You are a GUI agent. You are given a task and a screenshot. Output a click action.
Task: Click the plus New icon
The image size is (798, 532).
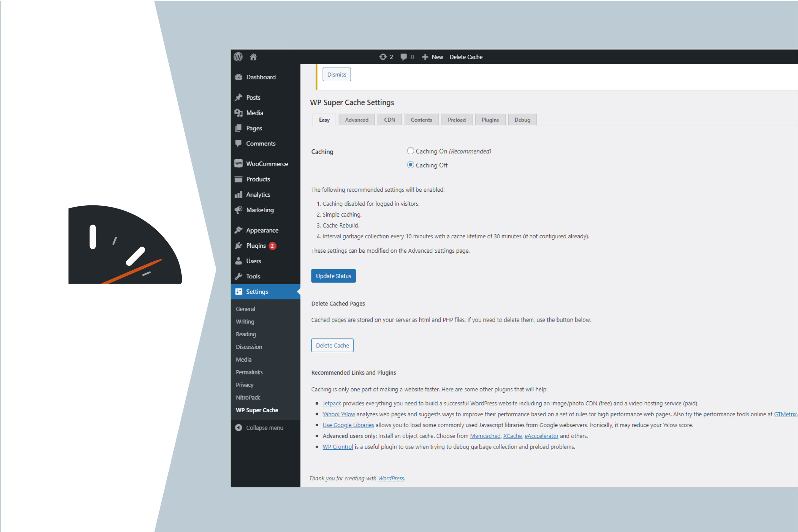[x=425, y=57]
